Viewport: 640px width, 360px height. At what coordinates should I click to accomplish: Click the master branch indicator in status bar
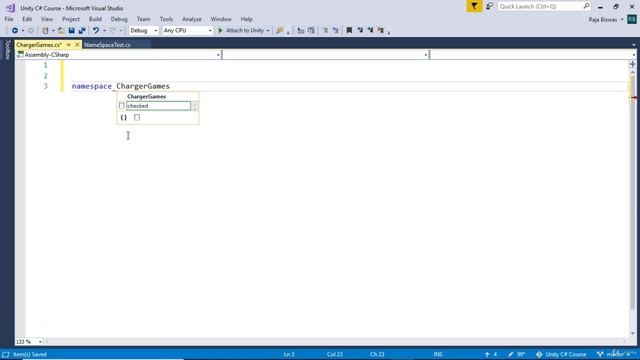614,354
